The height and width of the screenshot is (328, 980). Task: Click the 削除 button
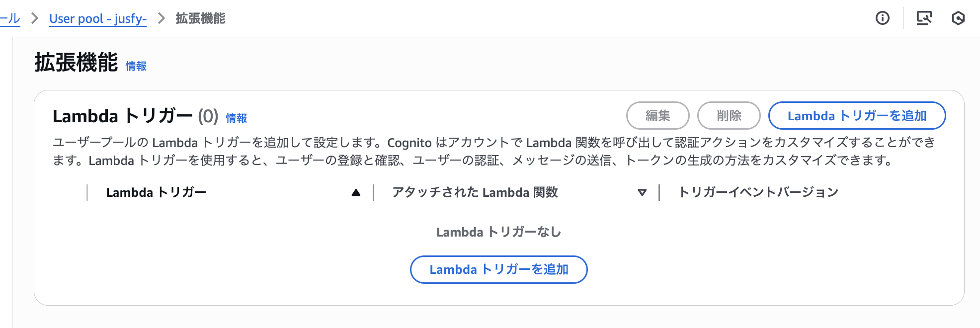pos(729,115)
